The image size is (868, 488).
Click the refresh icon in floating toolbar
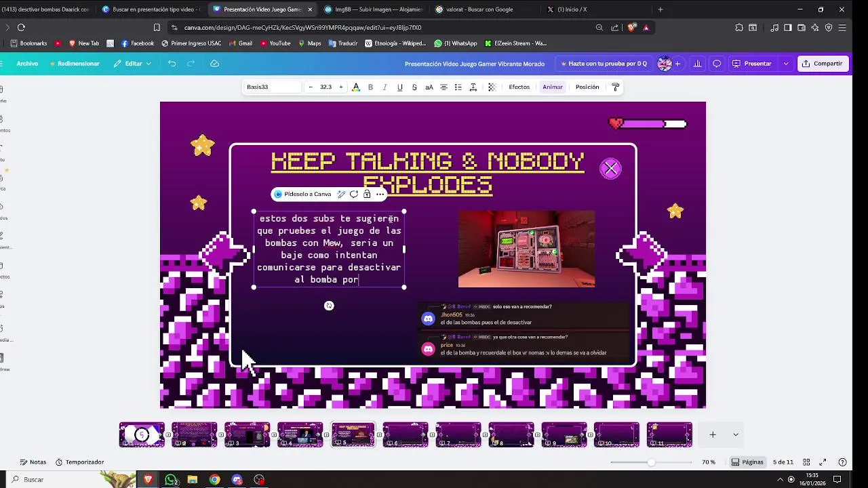tap(354, 194)
